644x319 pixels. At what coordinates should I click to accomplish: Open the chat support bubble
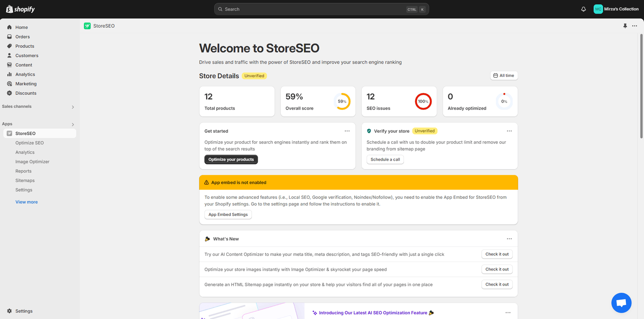point(621,303)
